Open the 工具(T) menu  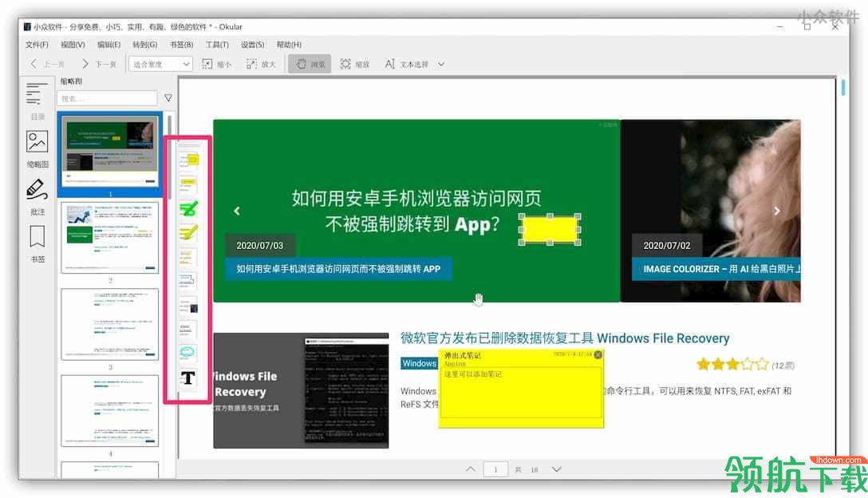217,45
